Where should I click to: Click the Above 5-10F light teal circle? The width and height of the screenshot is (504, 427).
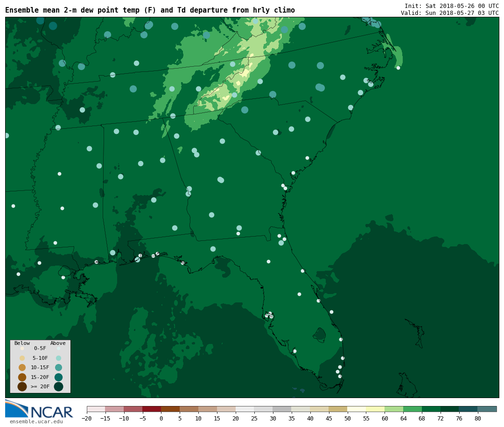(58, 358)
